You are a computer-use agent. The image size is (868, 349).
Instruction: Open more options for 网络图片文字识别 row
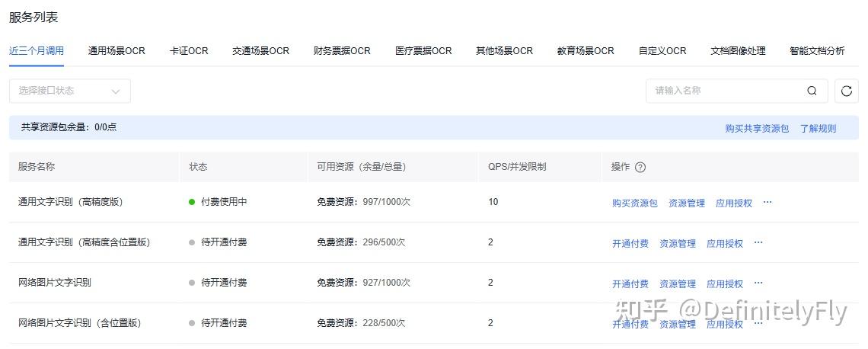(x=758, y=283)
